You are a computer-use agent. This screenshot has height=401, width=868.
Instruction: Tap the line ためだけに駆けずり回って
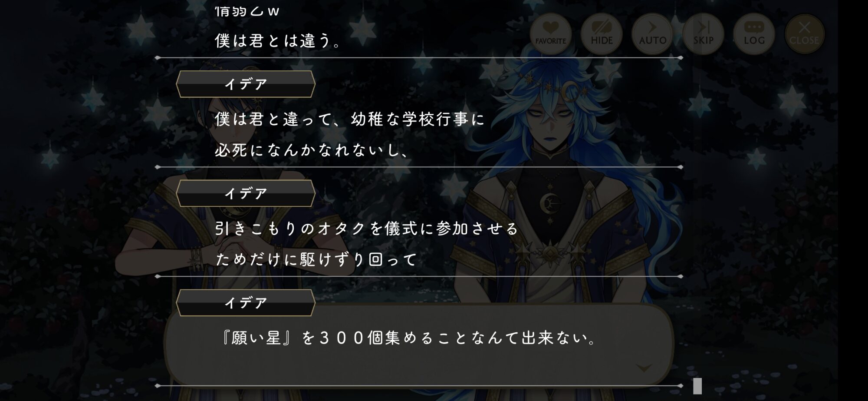point(316,260)
